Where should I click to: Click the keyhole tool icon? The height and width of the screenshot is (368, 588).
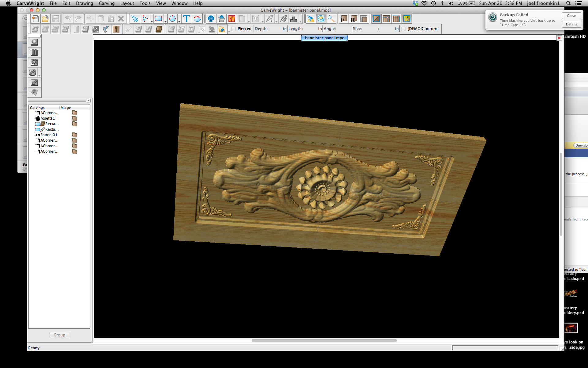[x=116, y=29]
